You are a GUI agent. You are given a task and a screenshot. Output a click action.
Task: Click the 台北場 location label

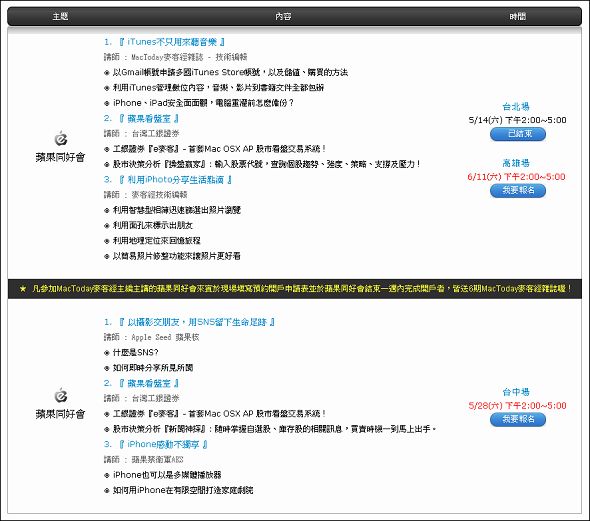(x=516, y=106)
